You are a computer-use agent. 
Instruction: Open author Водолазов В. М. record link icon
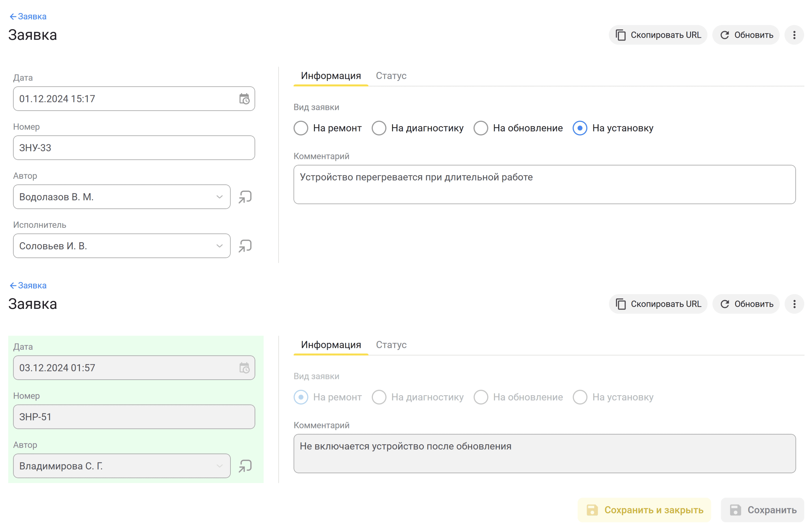pyautogui.click(x=245, y=197)
